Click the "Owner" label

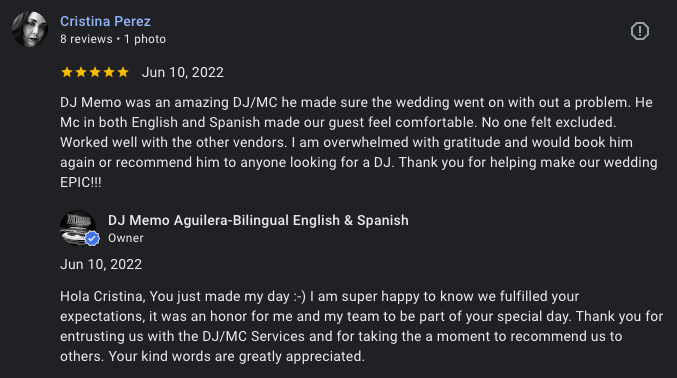pyautogui.click(x=126, y=238)
